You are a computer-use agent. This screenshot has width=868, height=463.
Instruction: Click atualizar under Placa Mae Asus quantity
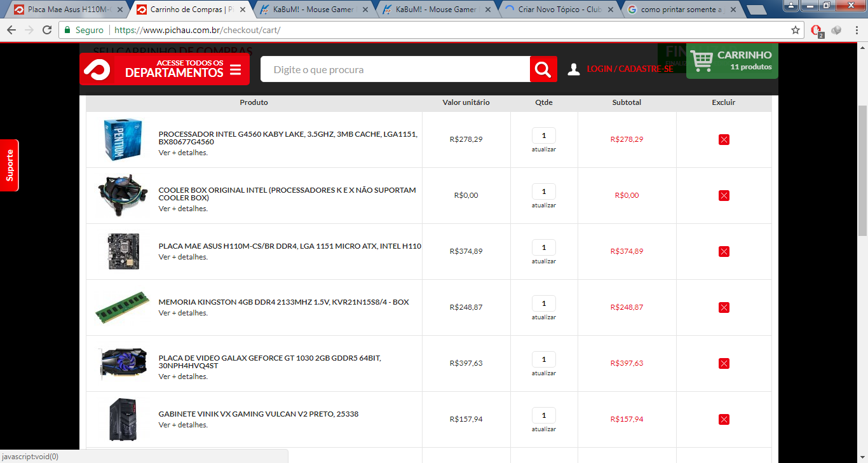point(544,261)
